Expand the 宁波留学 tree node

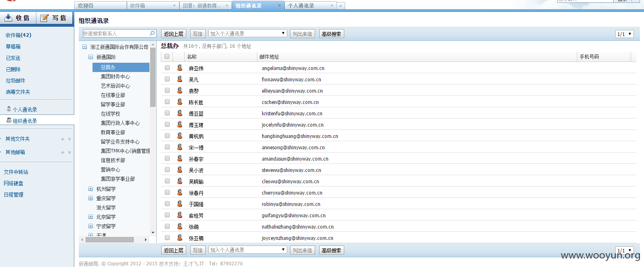(x=91, y=226)
